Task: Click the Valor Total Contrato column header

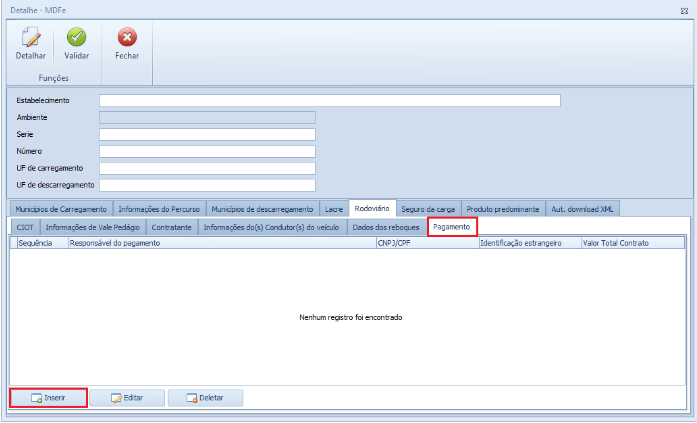Action: [x=631, y=243]
